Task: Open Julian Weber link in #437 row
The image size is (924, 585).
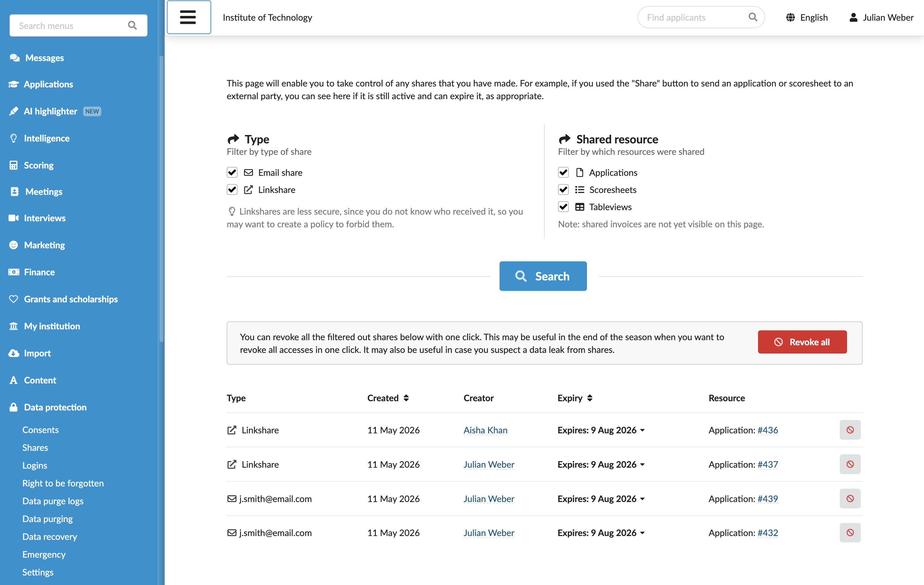Action: [x=489, y=464]
